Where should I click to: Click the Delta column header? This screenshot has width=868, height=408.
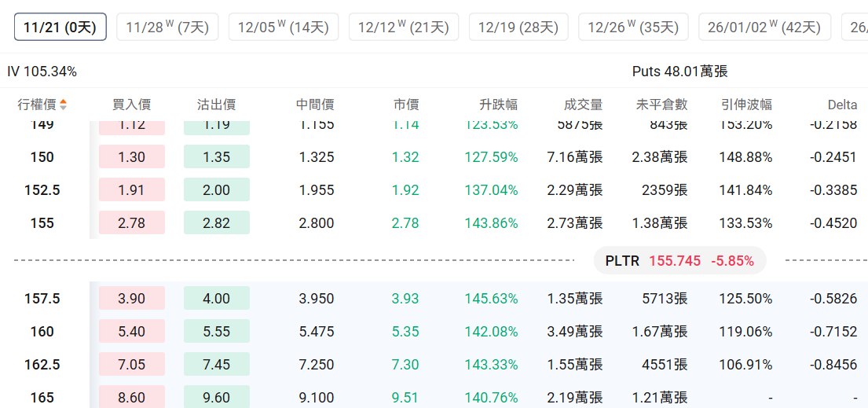tap(842, 105)
